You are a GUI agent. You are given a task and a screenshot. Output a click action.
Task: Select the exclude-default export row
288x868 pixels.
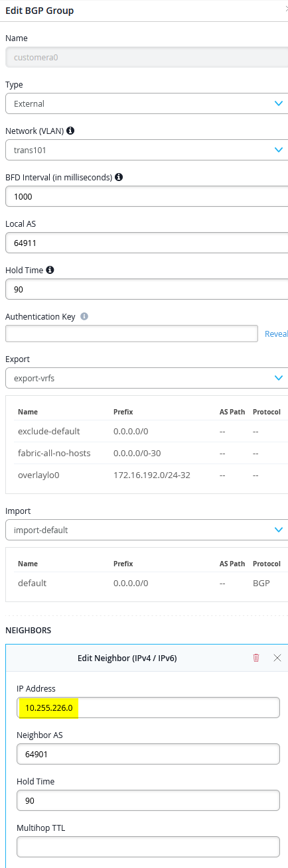click(149, 431)
